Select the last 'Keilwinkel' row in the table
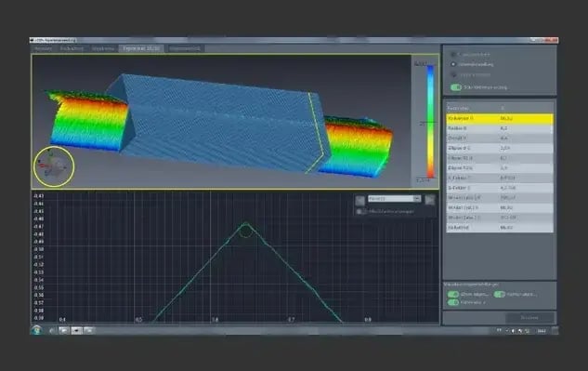This screenshot has width=588, height=371. pos(499,228)
